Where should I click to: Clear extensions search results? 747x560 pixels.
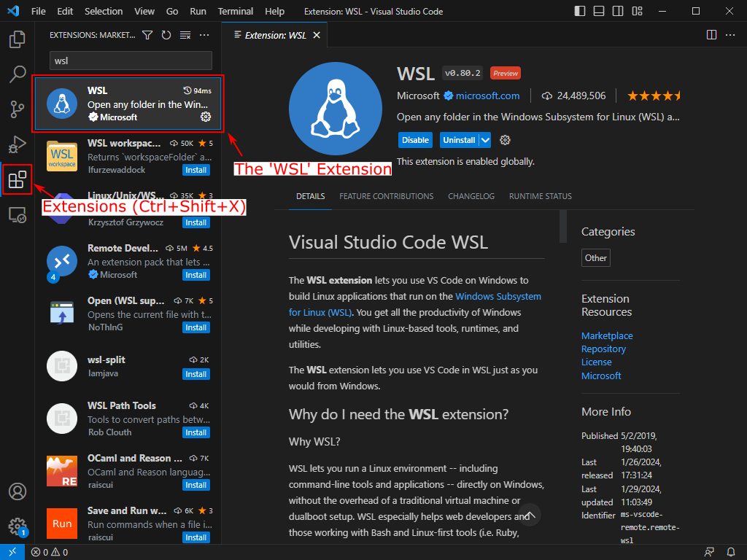click(185, 35)
